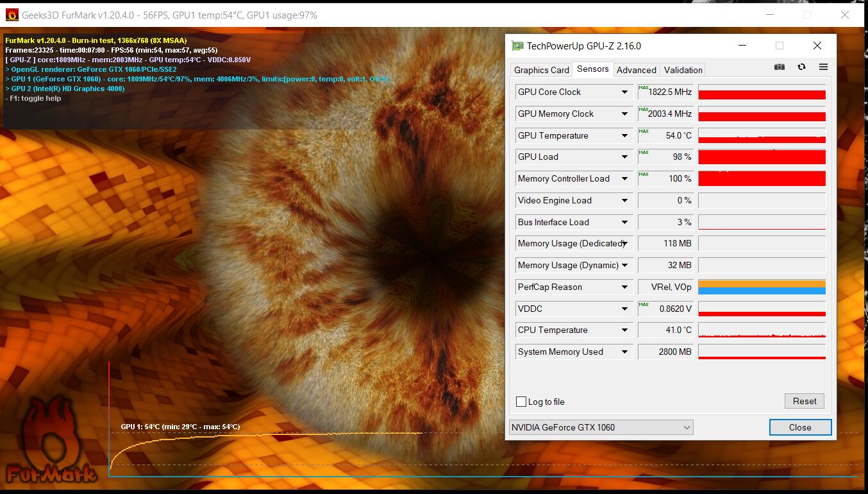Image resolution: width=868 pixels, height=494 pixels.
Task: Click the GPU Temperature value 54.0 °C
Action: click(x=665, y=135)
